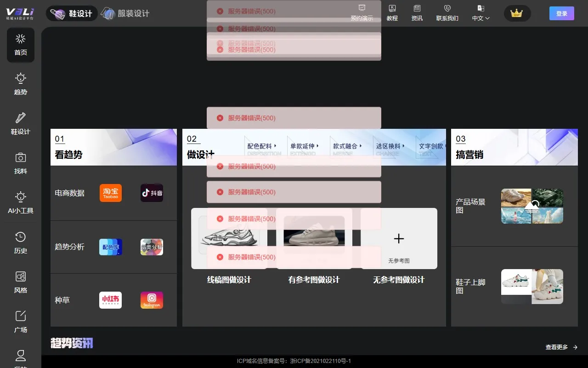Screen dimensions: 588x368
Task: Click the VIP crown icon in header
Action: 517,13
